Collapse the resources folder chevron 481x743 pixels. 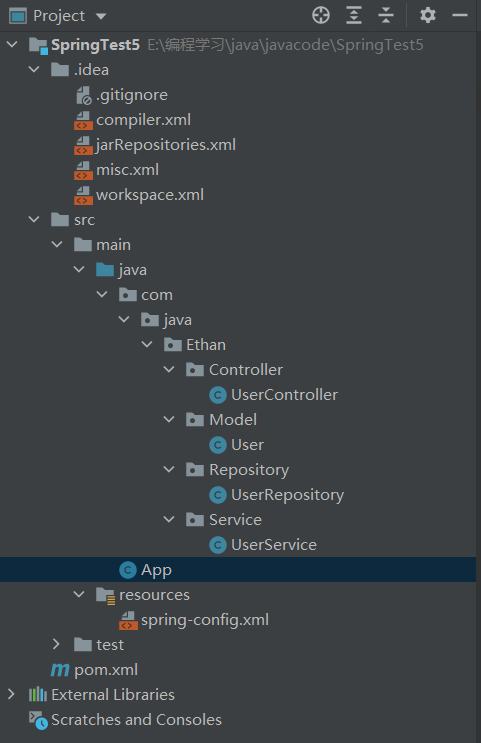[79, 594]
